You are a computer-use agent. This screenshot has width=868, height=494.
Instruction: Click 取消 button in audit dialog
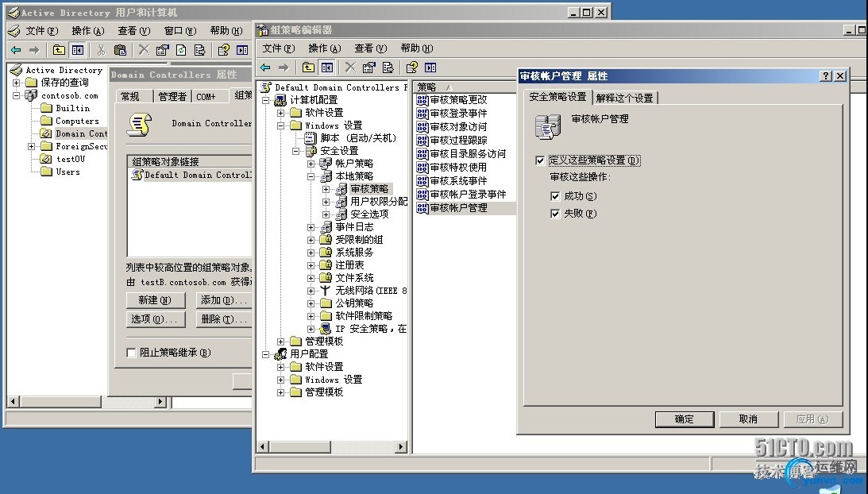point(748,419)
